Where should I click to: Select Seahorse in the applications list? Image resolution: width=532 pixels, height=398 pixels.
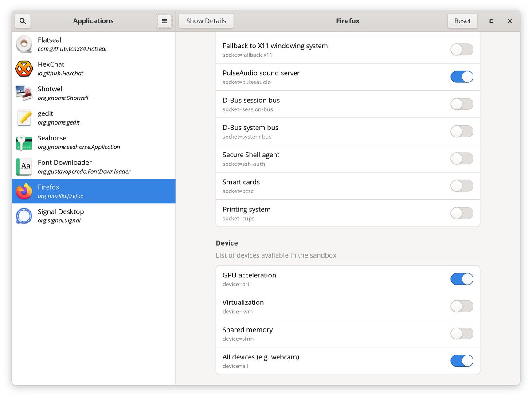point(94,142)
